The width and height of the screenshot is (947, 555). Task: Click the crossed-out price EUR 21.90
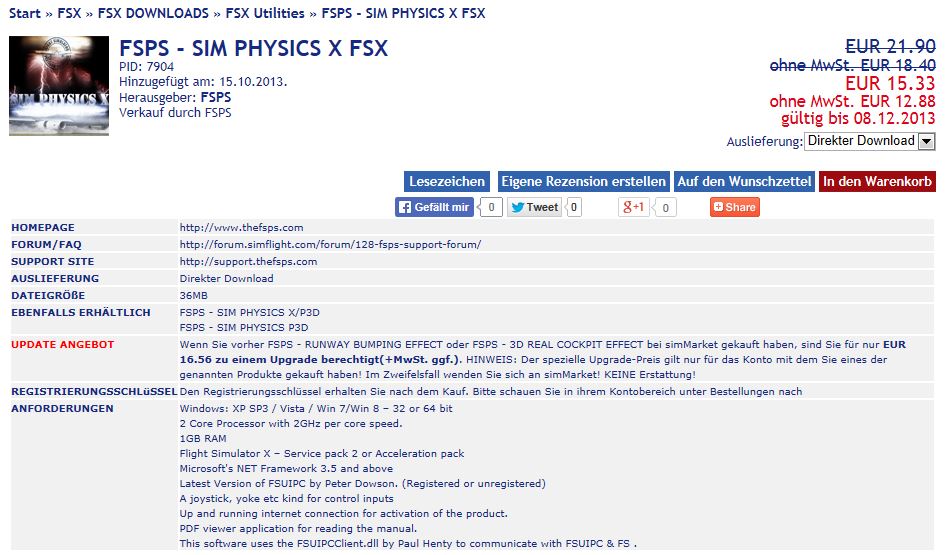890,47
